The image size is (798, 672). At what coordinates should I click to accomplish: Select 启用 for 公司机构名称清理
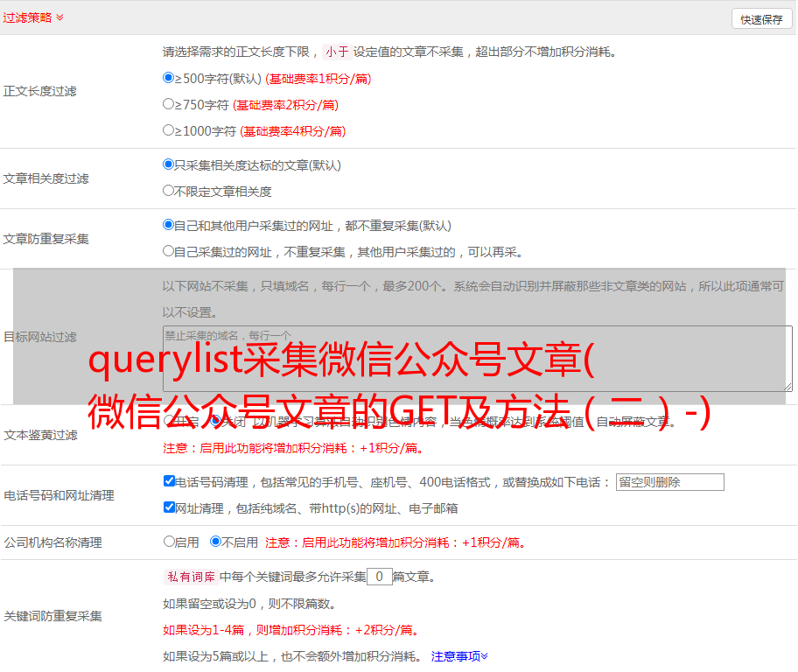[x=169, y=541]
